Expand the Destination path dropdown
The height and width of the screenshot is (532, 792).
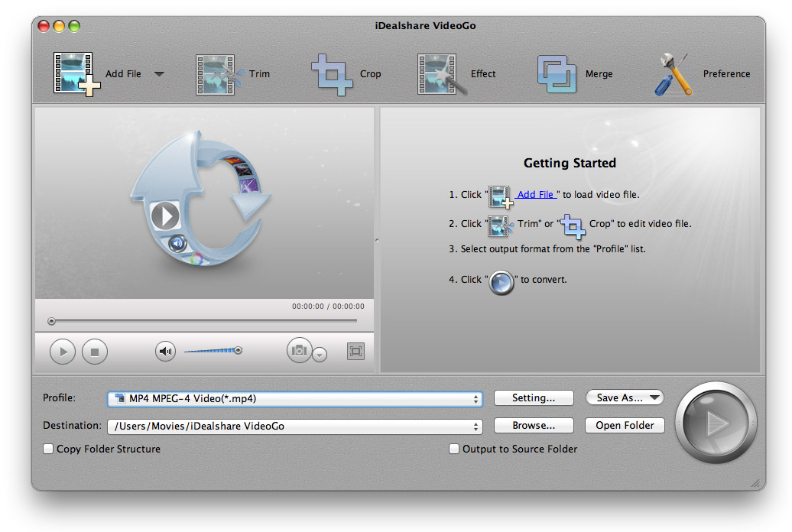point(477,426)
